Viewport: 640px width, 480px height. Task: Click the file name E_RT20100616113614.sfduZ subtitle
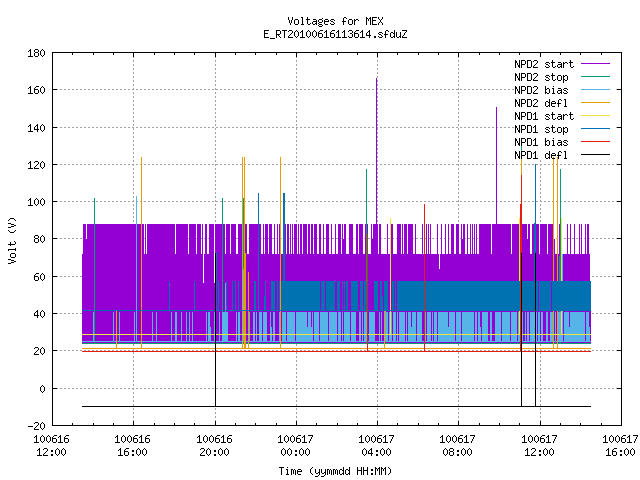[x=336, y=34]
